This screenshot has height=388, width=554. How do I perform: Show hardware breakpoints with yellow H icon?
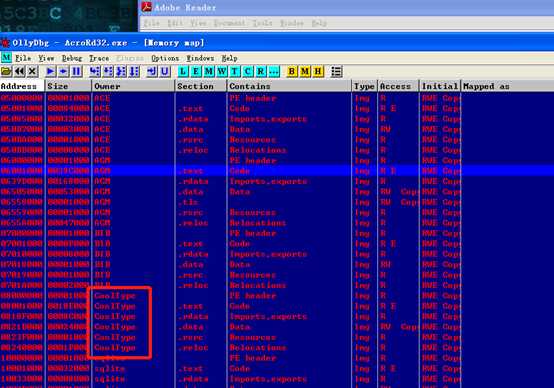pos(318,72)
